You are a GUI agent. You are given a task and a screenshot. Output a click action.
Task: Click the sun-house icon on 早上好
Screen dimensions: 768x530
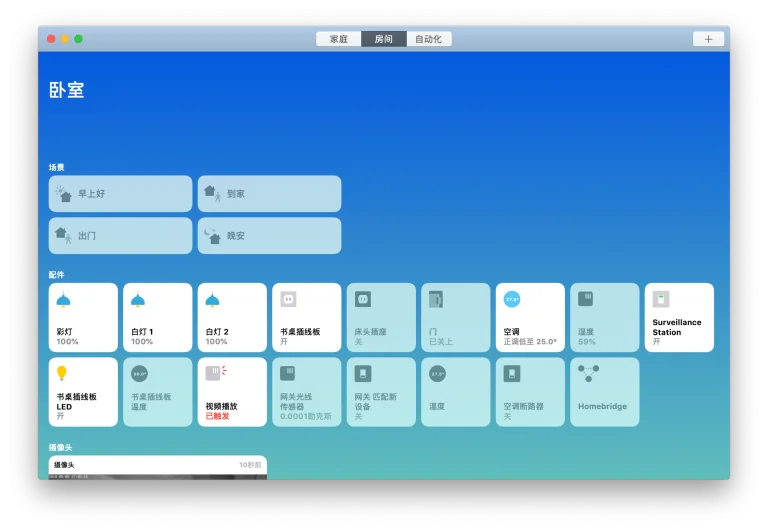(63, 193)
